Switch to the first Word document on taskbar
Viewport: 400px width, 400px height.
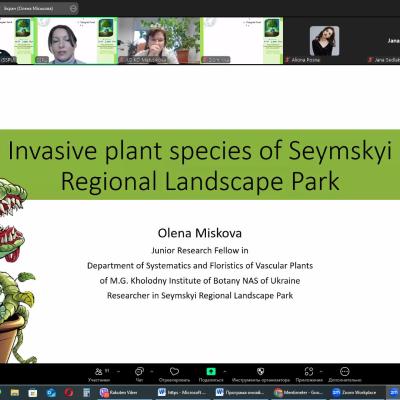(182, 392)
